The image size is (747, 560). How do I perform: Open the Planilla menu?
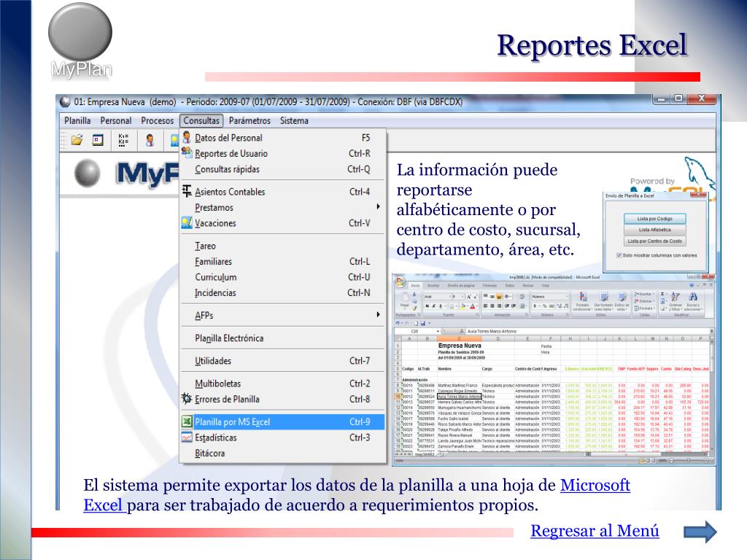[77, 120]
